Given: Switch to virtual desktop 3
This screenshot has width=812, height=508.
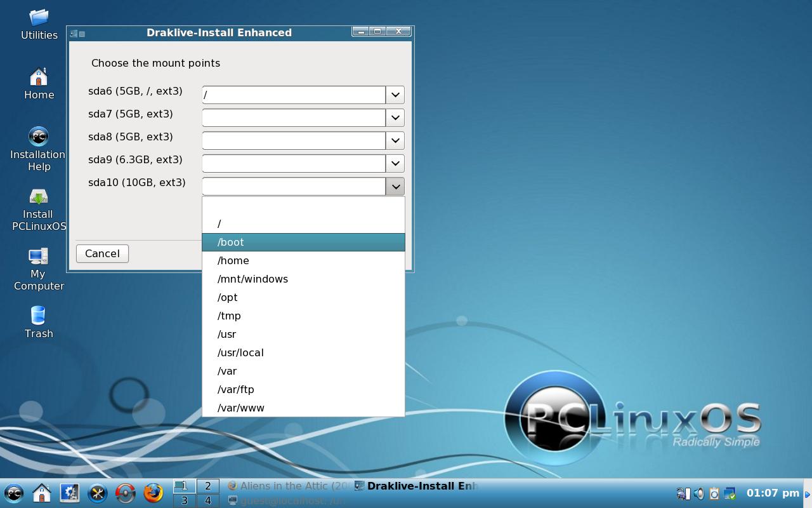Looking at the screenshot, I should (185, 500).
